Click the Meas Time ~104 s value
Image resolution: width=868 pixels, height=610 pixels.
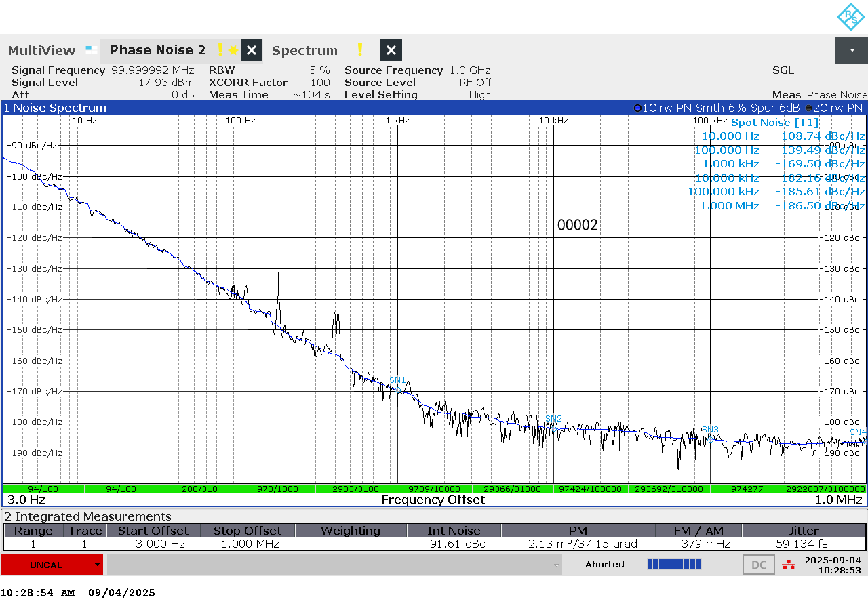click(x=311, y=95)
